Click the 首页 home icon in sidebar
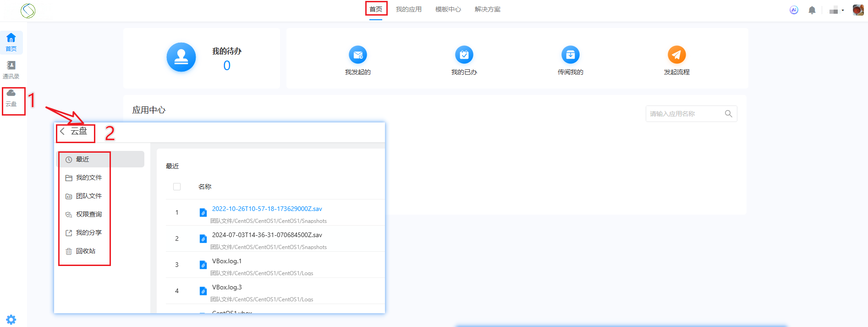 click(11, 42)
